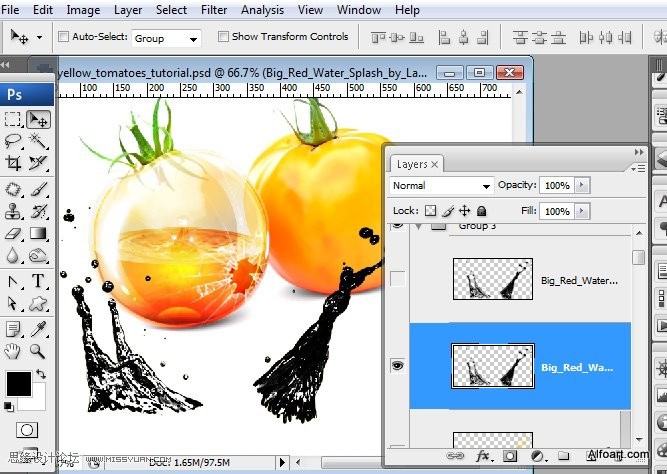Choose the Crop tool
This screenshot has width=667, height=474.
coord(13,163)
